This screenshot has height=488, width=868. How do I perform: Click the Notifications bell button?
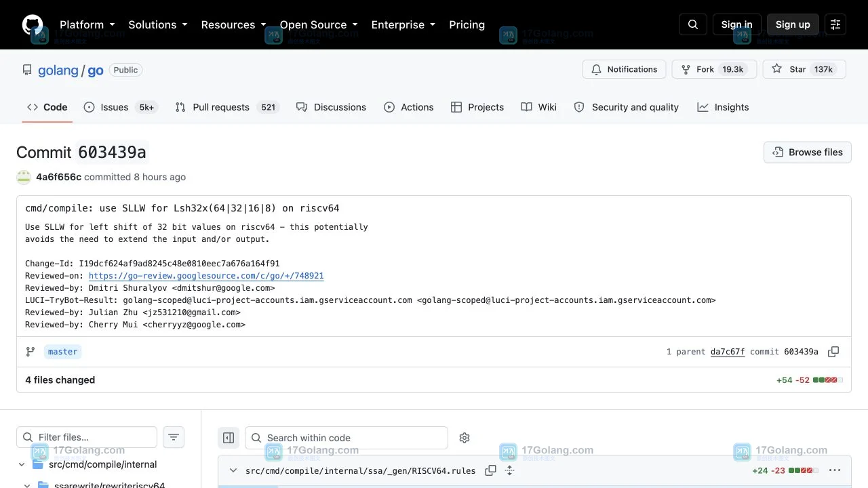(624, 69)
